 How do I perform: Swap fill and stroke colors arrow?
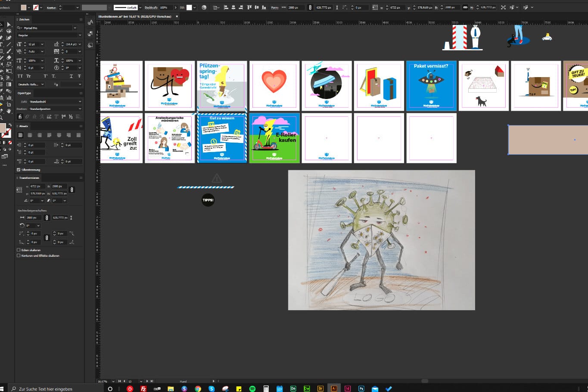[x=10, y=124]
